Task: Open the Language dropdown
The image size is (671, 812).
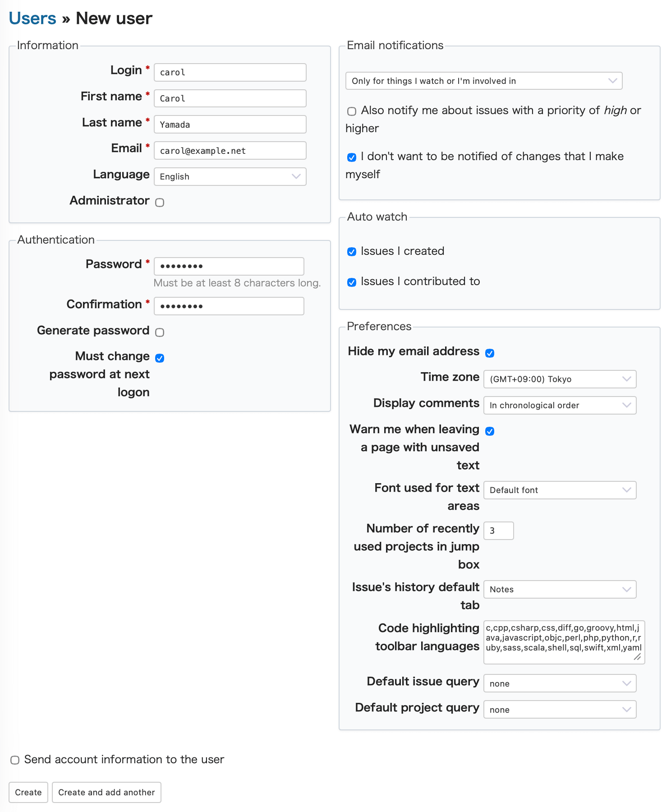Action: tap(230, 176)
